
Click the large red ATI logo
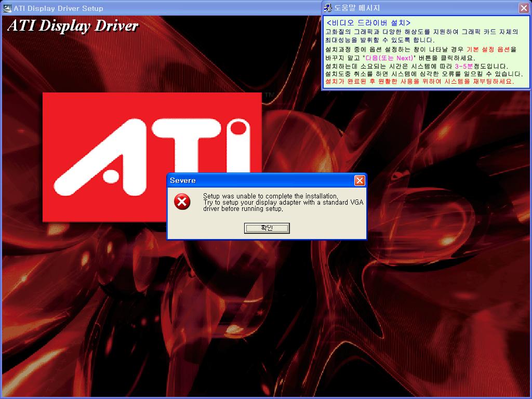(152, 157)
